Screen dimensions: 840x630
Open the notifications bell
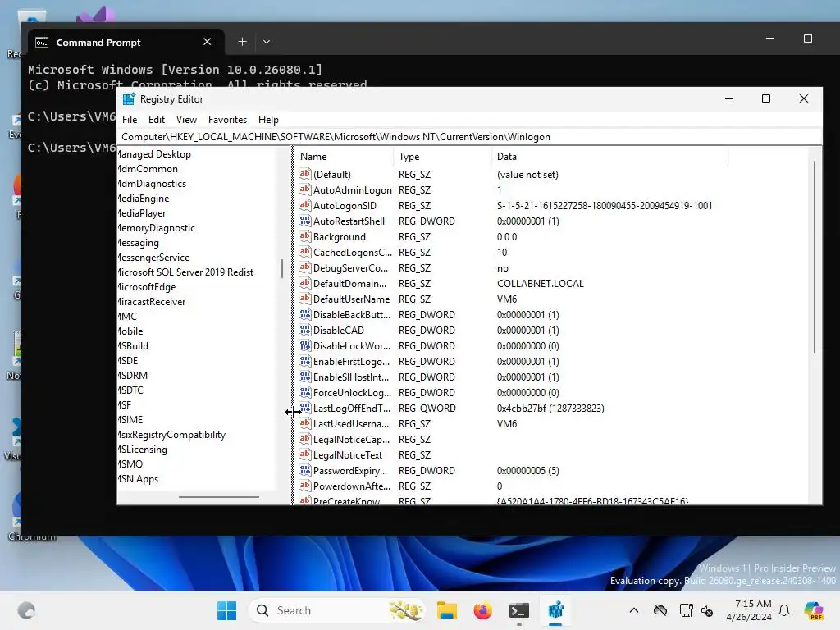784,610
